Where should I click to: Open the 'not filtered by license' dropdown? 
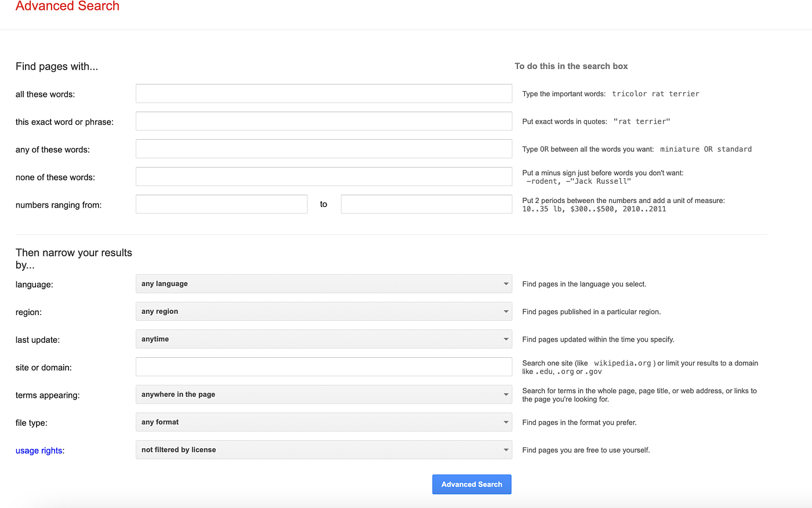tap(324, 450)
